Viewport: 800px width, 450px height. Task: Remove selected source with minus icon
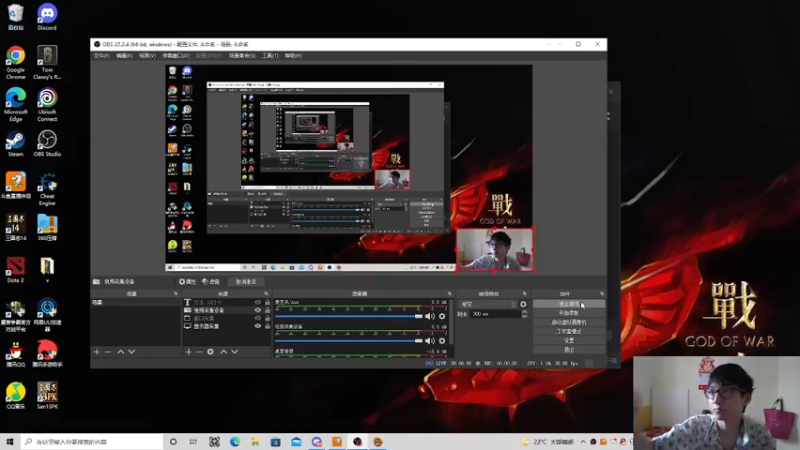coord(199,352)
